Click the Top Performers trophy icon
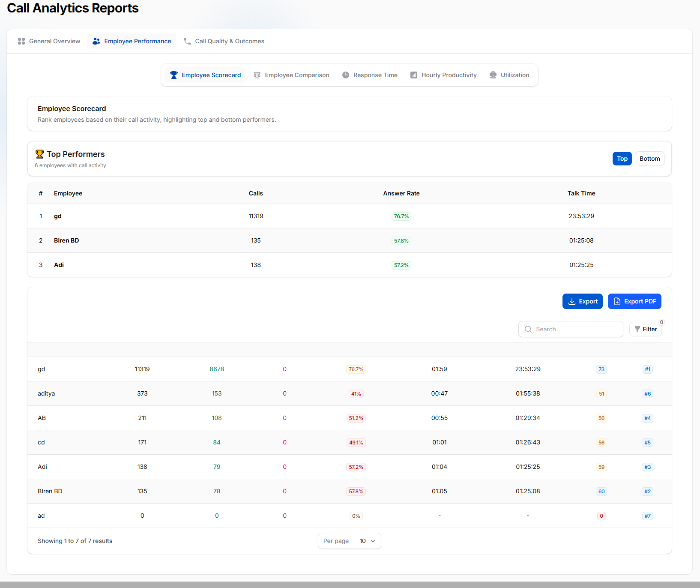Image resolution: width=700 pixels, height=588 pixels. point(39,154)
